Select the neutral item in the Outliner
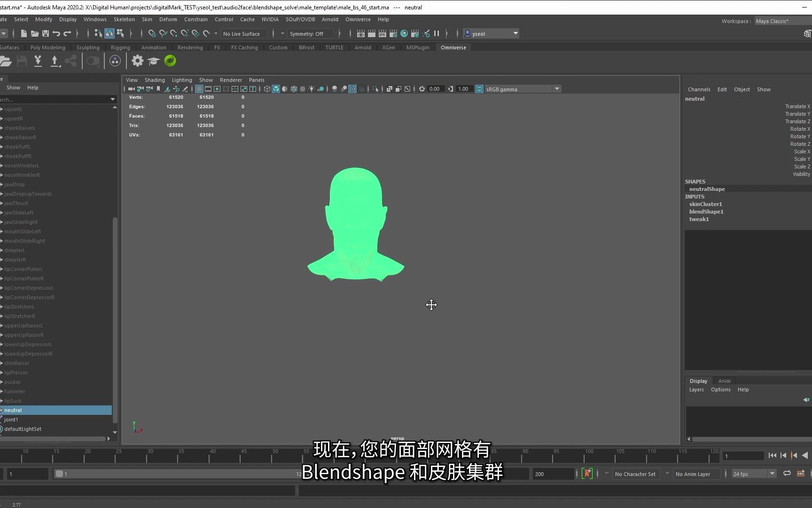 point(13,410)
